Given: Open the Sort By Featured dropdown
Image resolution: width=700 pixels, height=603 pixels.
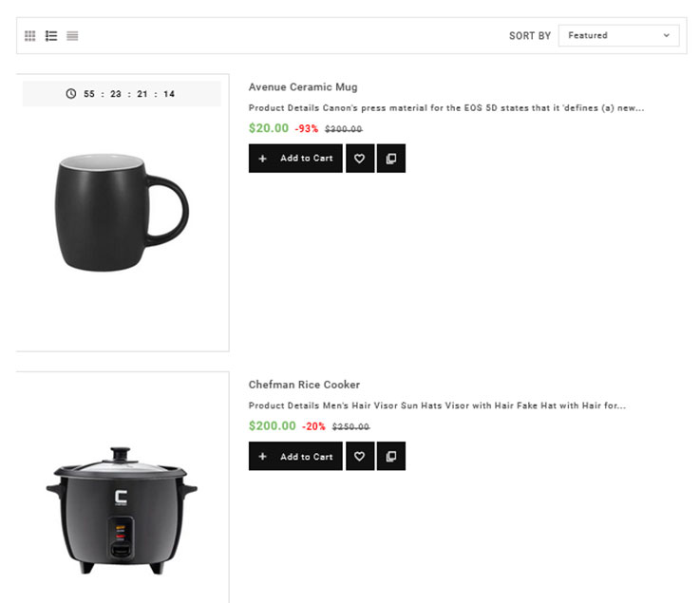Looking at the screenshot, I should (x=618, y=36).
